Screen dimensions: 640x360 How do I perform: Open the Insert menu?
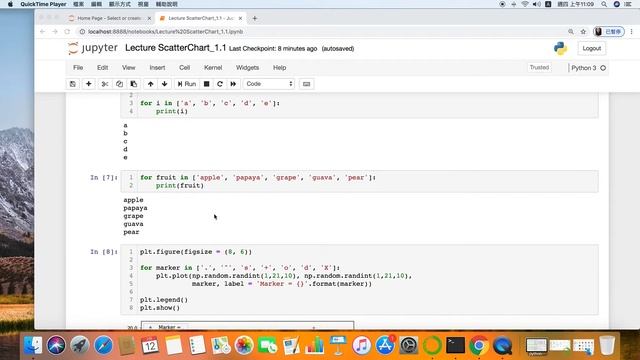[x=157, y=68]
